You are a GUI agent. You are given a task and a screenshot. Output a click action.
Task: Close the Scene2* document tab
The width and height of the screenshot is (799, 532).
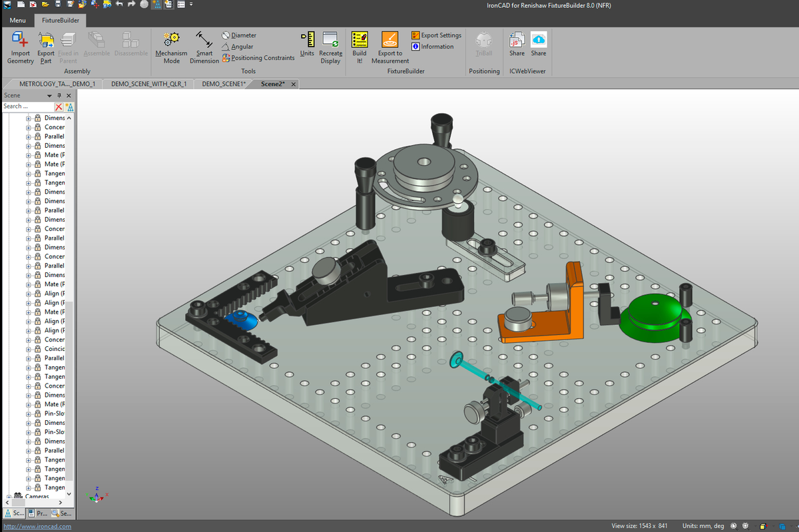tap(293, 84)
